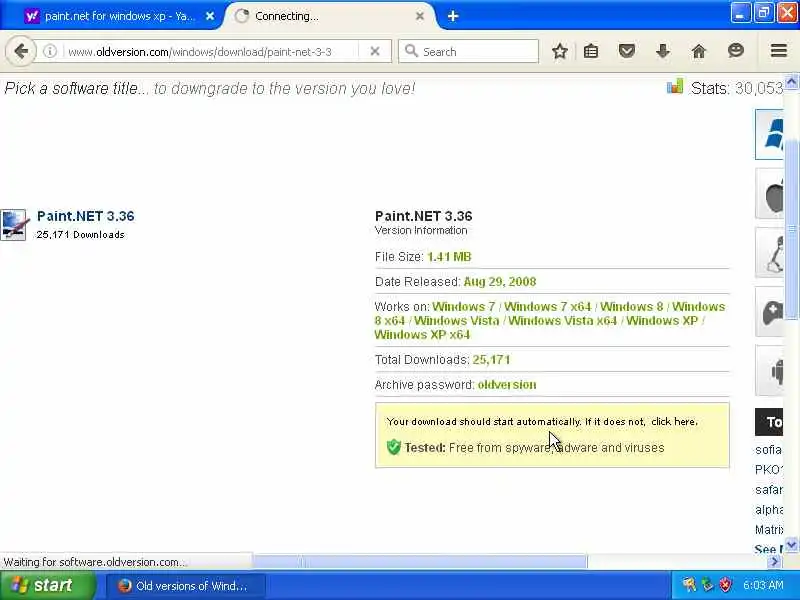Go to the home page icon

pos(699,51)
